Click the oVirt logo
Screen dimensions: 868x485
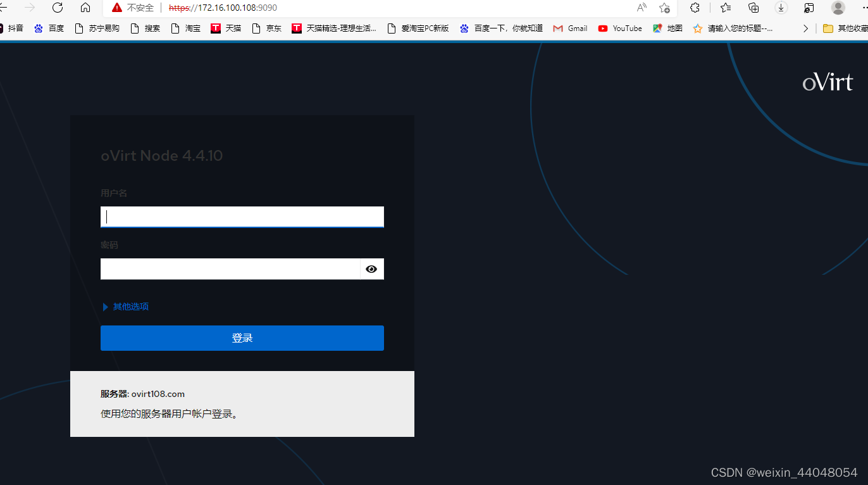click(x=828, y=82)
